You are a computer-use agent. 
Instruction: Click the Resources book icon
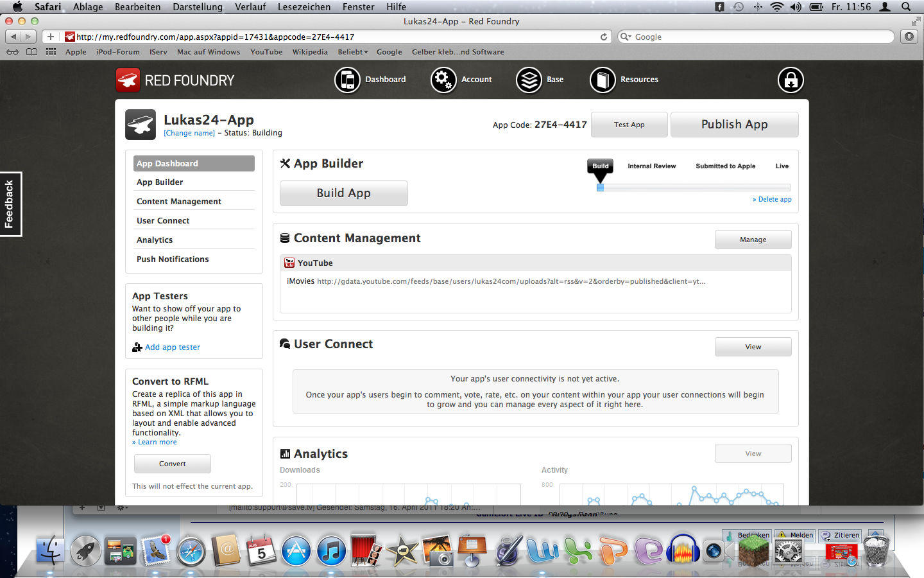click(x=603, y=80)
